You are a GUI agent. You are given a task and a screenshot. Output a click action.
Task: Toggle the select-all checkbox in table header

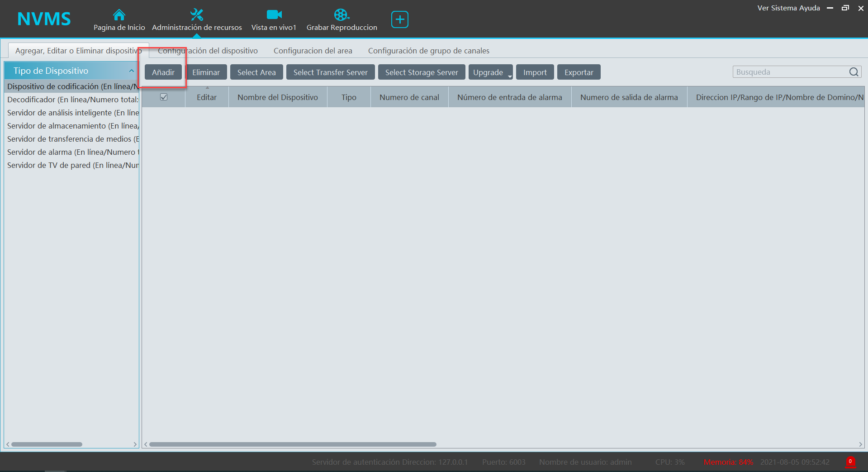point(164,97)
